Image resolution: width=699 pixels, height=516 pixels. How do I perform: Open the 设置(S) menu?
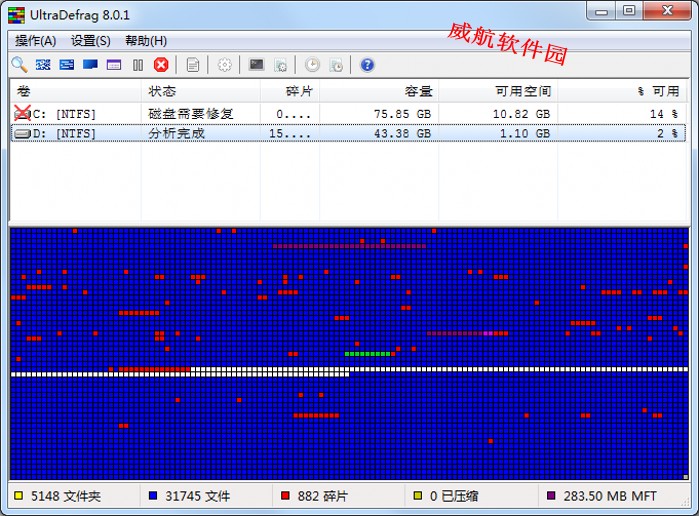(90, 41)
